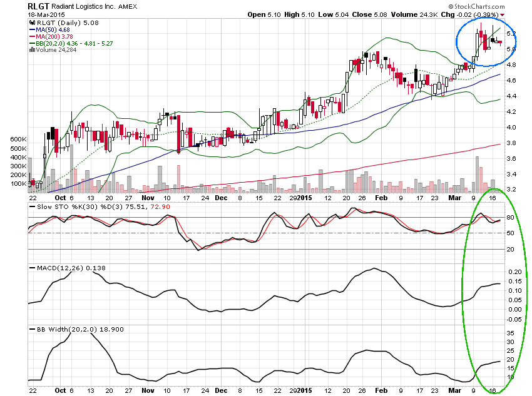Click the Open 5.10 value

tap(264, 14)
